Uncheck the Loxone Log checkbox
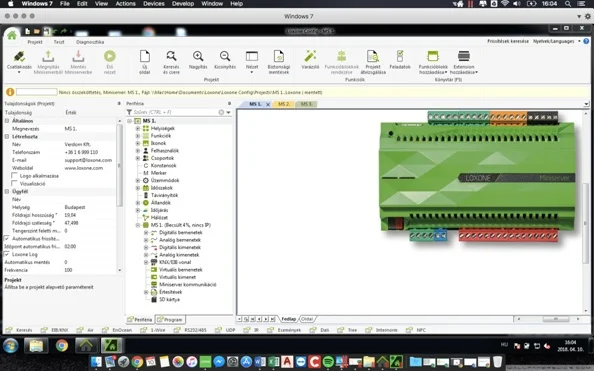 (x=6, y=254)
